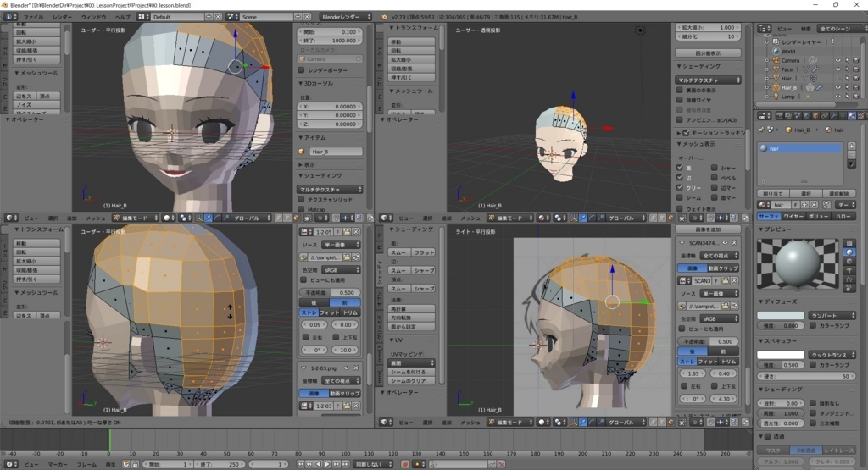This screenshot has height=470, width=868.
Task: Open timeline editor type clock icon
Action: 9,464
